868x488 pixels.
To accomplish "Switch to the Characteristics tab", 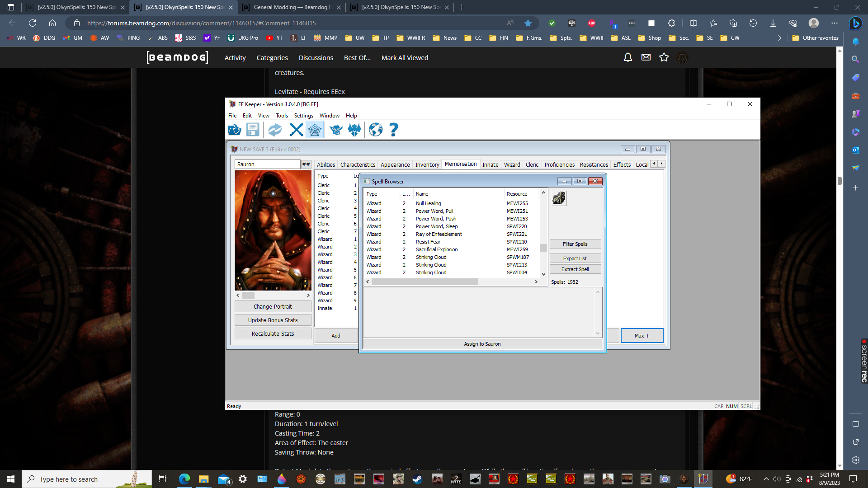I will click(x=358, y=164).
